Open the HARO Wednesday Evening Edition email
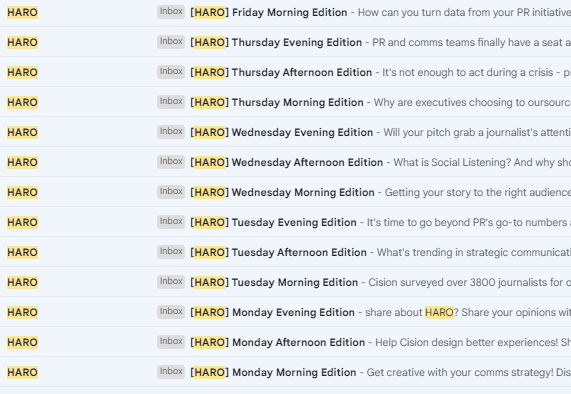 coord(286,132)
